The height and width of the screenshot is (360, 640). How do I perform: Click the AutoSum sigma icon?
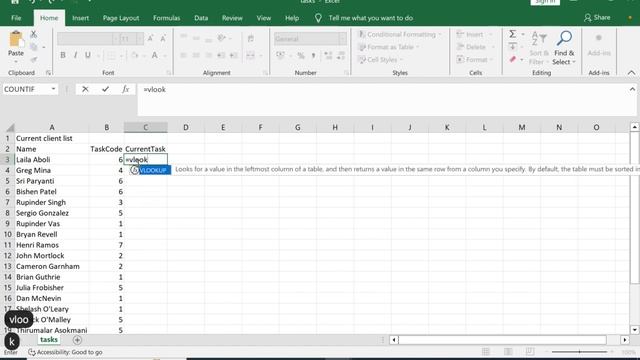[x=513, y=34]
